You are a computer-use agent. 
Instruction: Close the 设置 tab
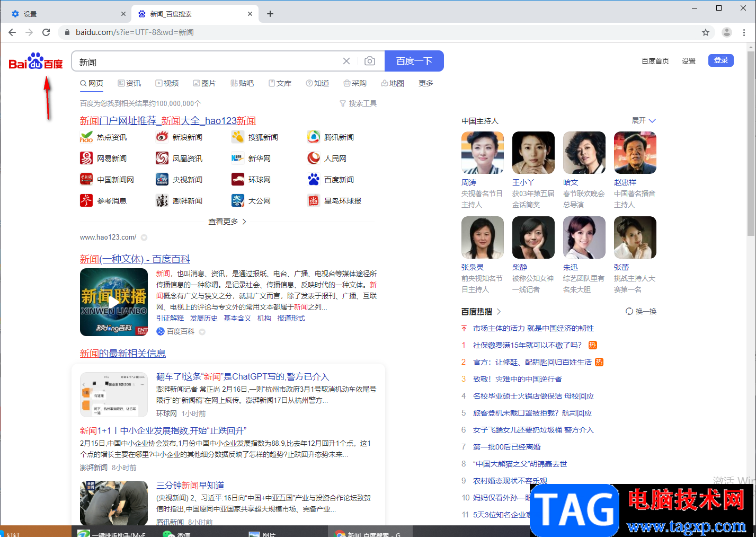click(123, 14)
